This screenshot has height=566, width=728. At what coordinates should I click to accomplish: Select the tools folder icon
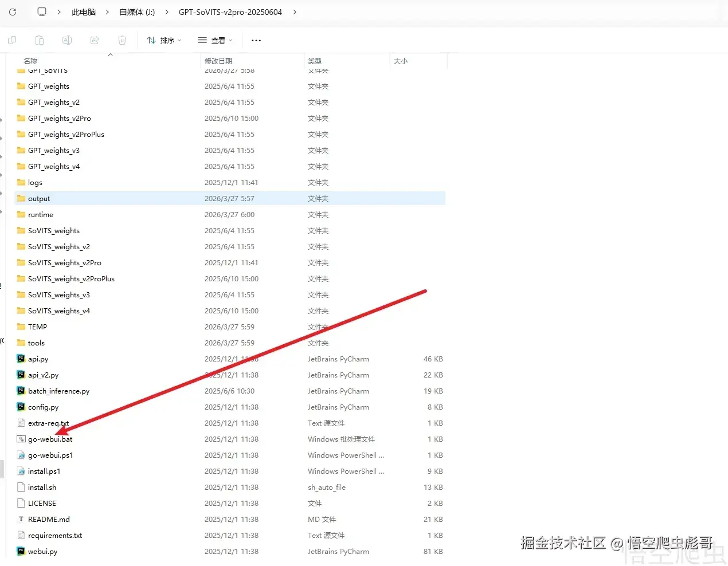point(21,343)
